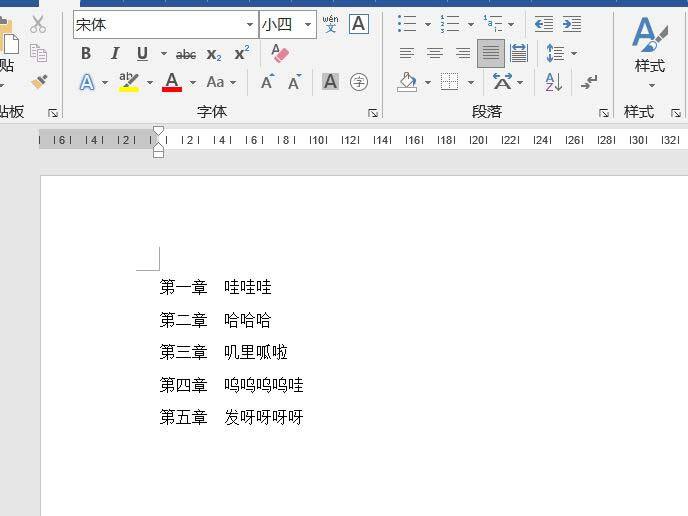The height and width of the screenshot is (516, 688).
Task: Open Font dialog launcher
Action: tap(373, 113)
